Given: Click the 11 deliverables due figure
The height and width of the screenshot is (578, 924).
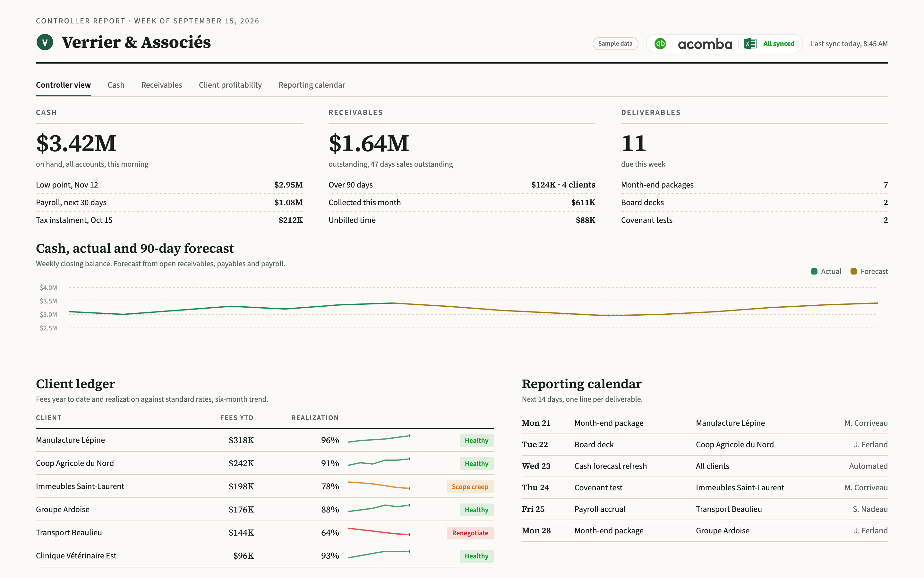Looking at the screenshot, I should click(x=634, y=143).
